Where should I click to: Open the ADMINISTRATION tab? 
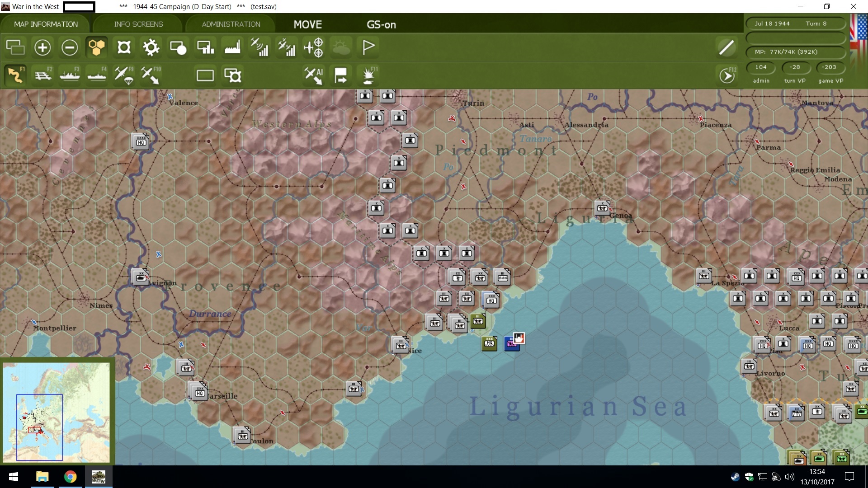click(x=231, y=24)
